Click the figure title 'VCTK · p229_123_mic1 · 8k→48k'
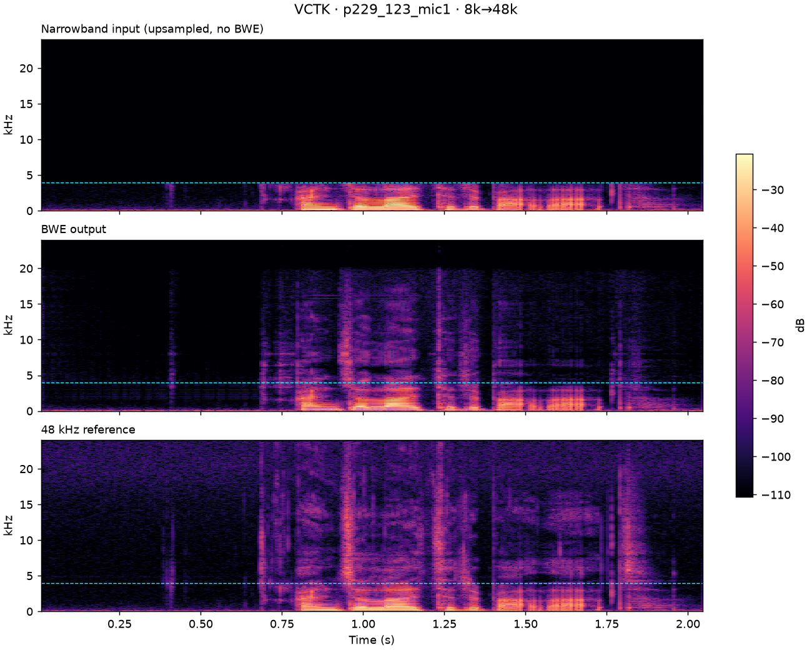812x650 pixels. click(405, 9)
